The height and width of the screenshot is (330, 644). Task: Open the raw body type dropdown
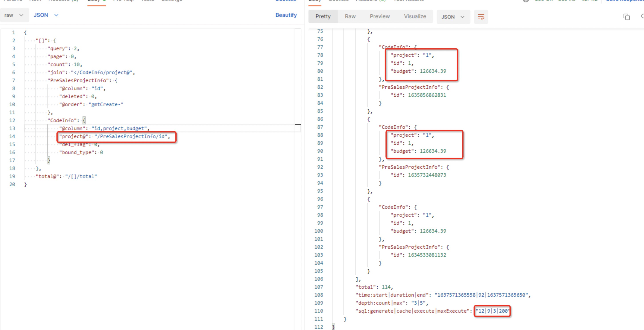click(x=14, y=15)
